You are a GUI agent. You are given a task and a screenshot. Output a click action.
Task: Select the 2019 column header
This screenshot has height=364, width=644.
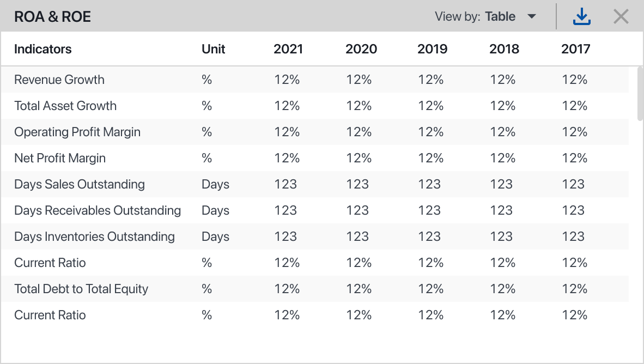(x=432, y=49)
